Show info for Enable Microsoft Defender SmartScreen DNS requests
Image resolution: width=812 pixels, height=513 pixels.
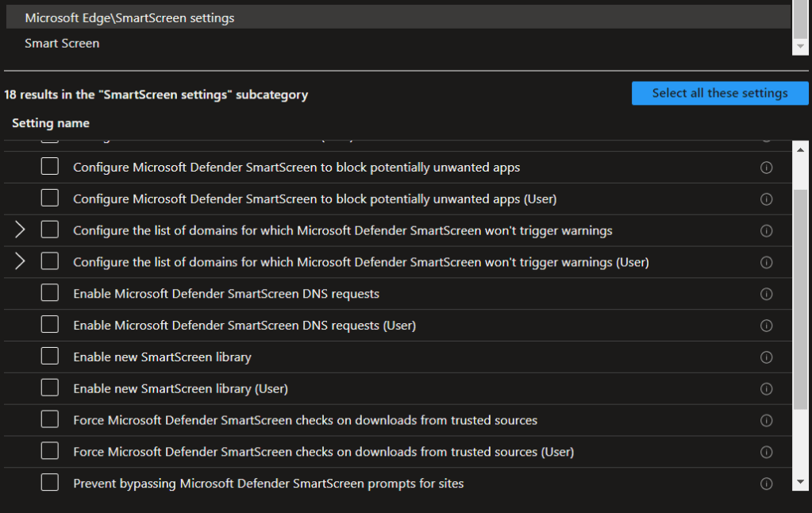[x=766, y=294]
